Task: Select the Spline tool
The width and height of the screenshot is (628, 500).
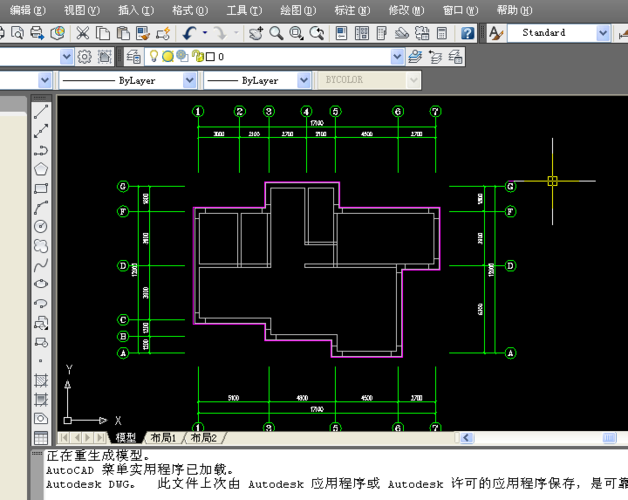Action: (41, 265)
